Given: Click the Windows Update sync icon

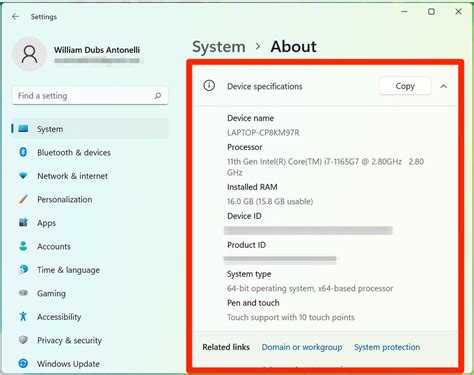Looking at the screenshot, I should (x=23, y=363).
